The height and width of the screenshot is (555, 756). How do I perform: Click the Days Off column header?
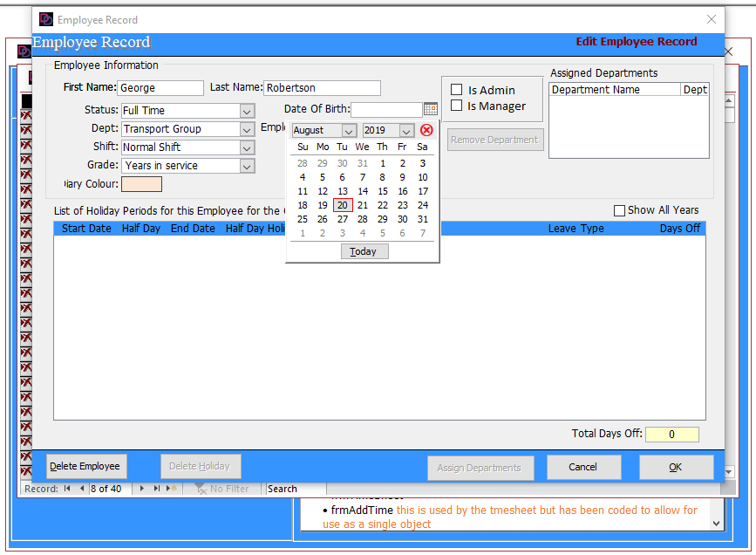coord(680,229)
